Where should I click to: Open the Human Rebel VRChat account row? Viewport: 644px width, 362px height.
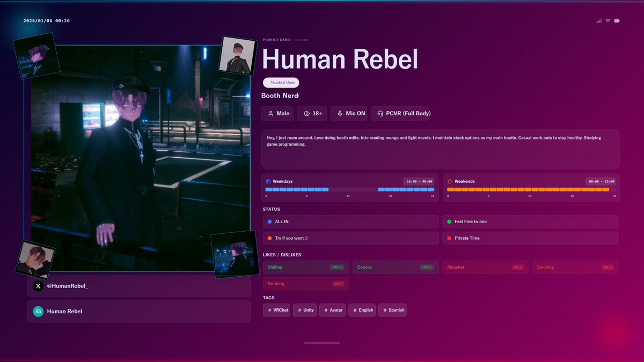tap(139, 312)
